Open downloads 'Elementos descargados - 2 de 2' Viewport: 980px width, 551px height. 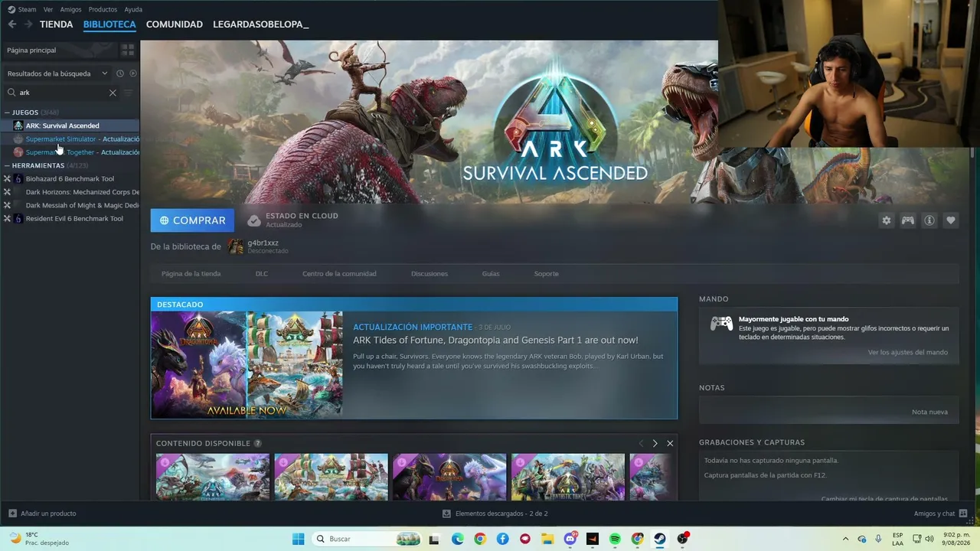[x=495, y=514]
